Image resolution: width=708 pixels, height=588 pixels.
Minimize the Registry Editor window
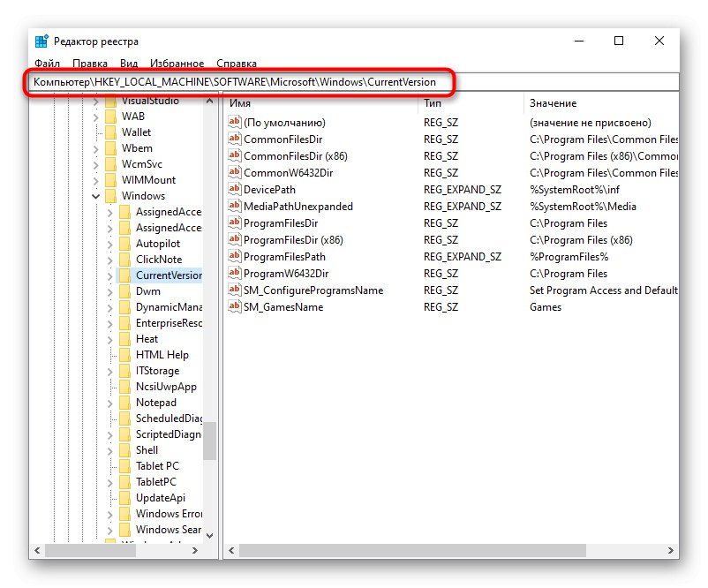(x=579, y=41)
